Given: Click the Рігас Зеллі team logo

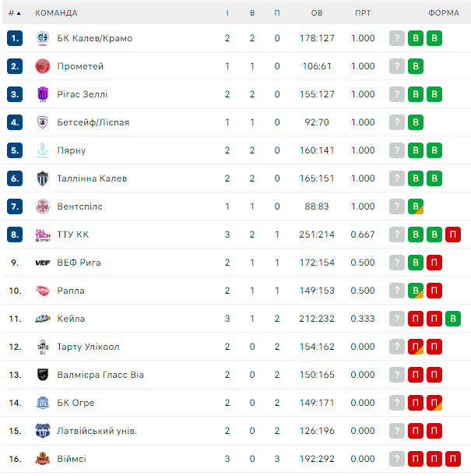Looking at the screenshot, I should [43, 94].
